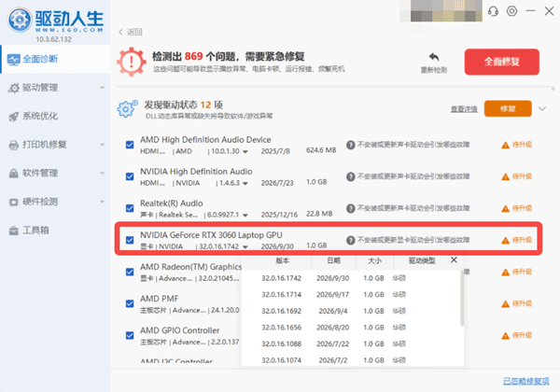The width and height of the screenshot is (560, 392).
Task: Click the red 全面修复 button
Action: click(x=502, y=62)
